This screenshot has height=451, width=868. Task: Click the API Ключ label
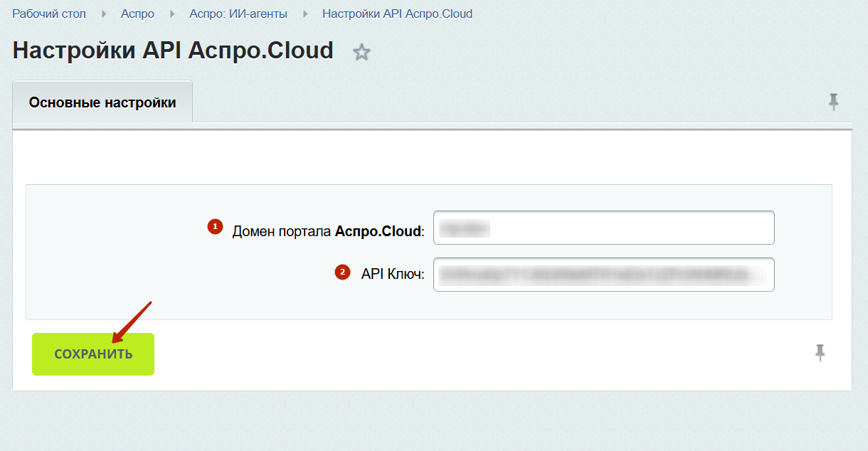coord(393,273)
